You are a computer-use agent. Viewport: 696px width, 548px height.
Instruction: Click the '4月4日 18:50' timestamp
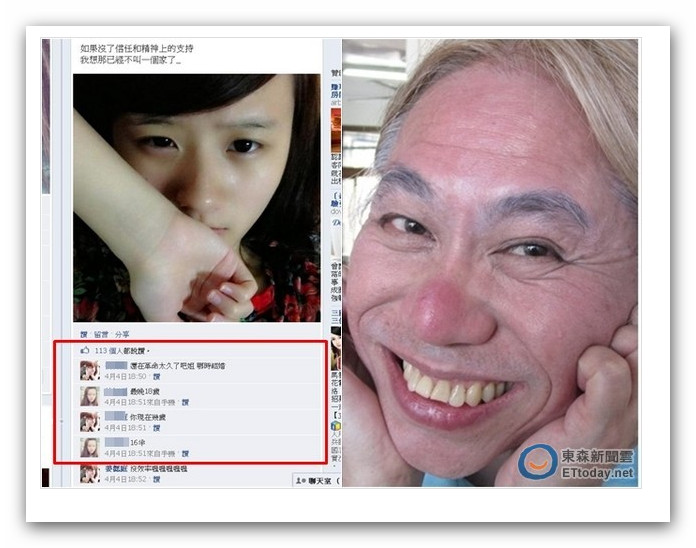(126, 376)
